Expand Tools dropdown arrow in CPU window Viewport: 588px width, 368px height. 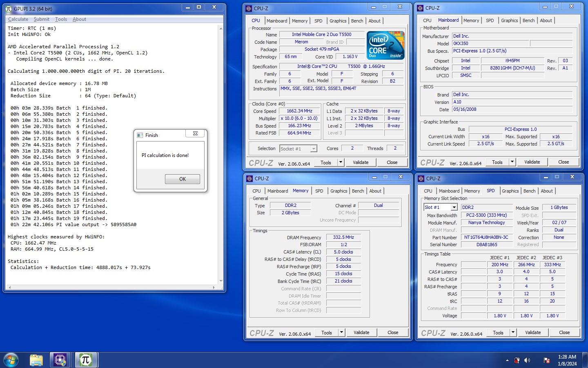click(x=341, y=162)
